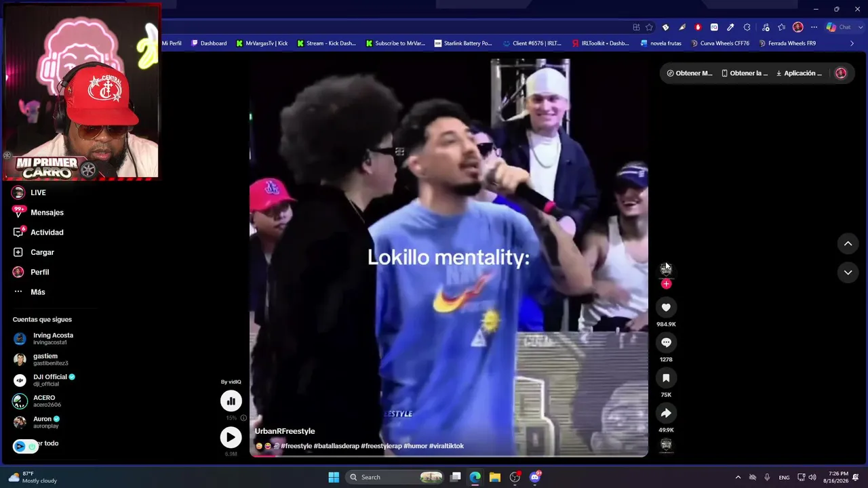Open the Edge profile avatar

coord(798,27)
